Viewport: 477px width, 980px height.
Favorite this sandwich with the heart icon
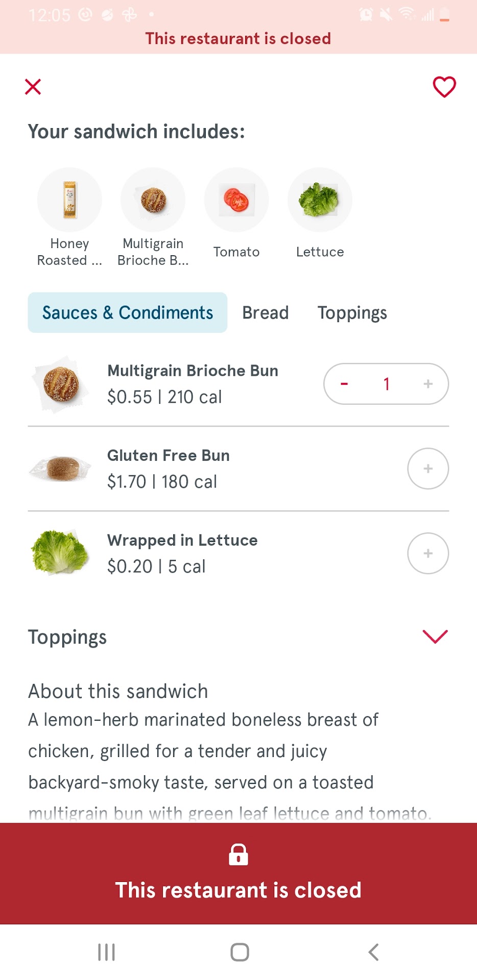[x=444, y=87]
